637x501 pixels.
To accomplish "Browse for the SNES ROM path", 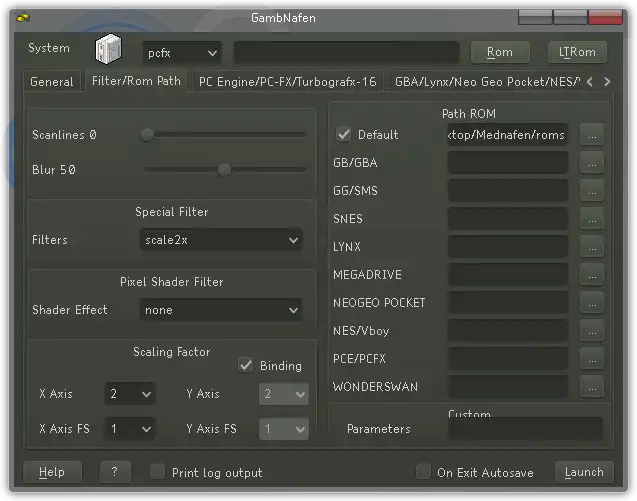I will click(592, 219).
